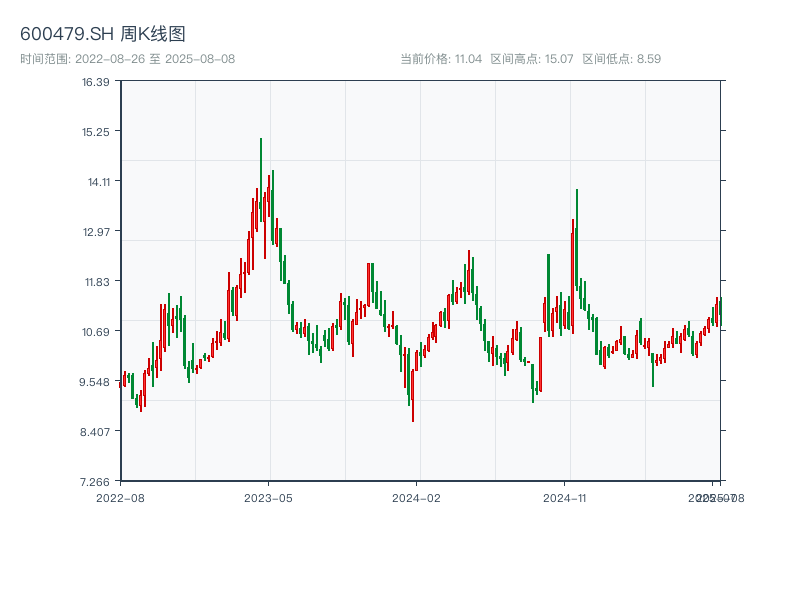
Task: Select the time range text 2022-08-26 至 2025-08-08
Action: click(x=155, y=59)
